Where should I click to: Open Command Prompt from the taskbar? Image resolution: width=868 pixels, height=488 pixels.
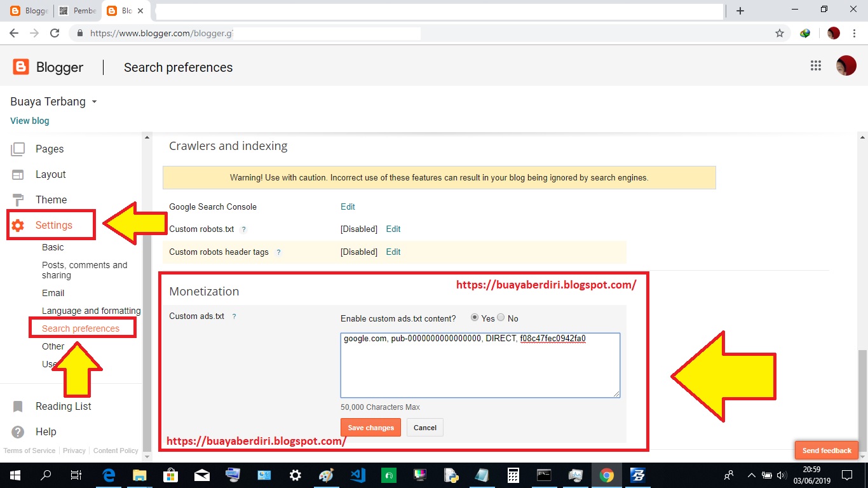point(545,475)
